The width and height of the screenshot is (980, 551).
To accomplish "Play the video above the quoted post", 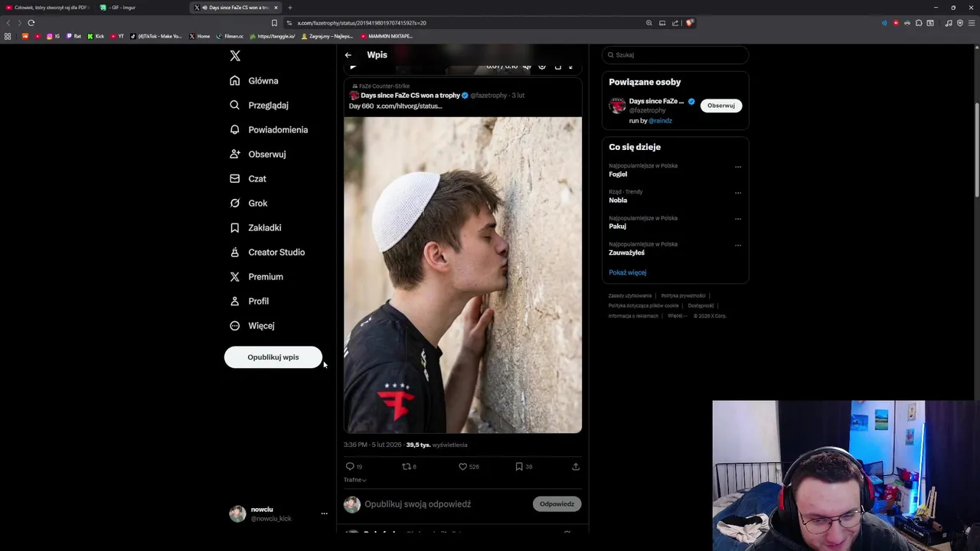I will tap(352, 67).
